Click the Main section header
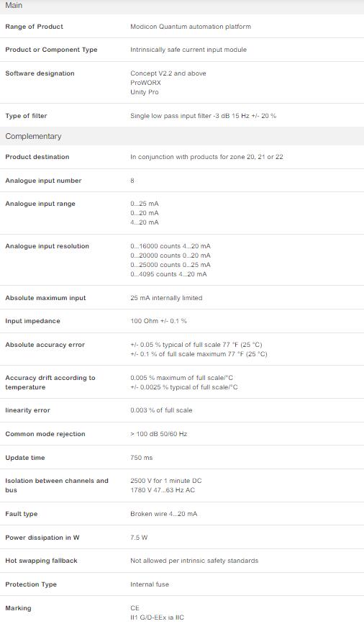364x624 pixels. point(182,6)
